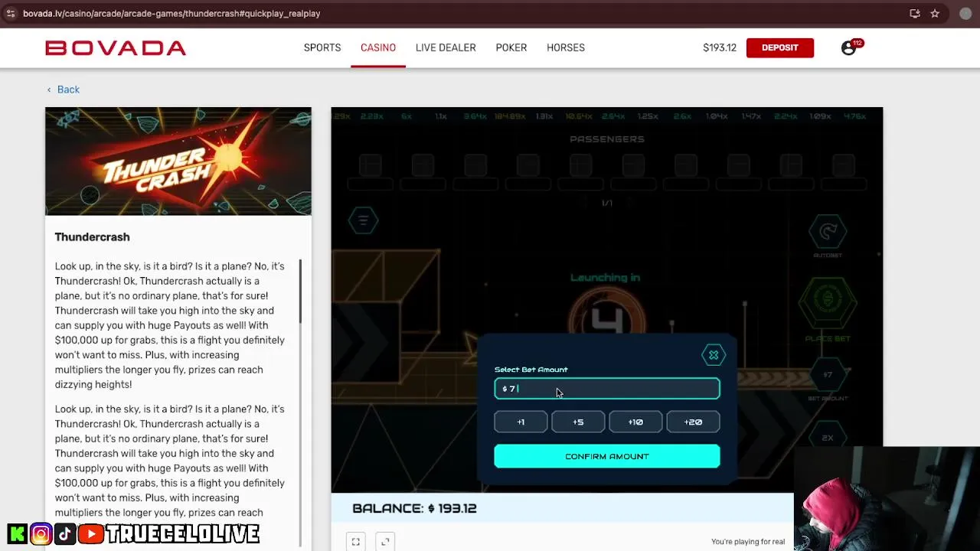Click the site info icon in the address bar
The width and height of the screenshot is (980, 551).
pyautogui.click(x=11, y=13)
